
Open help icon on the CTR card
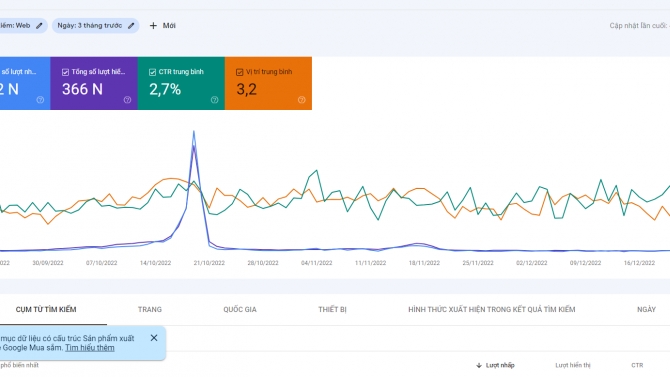[x=215, y=100]
